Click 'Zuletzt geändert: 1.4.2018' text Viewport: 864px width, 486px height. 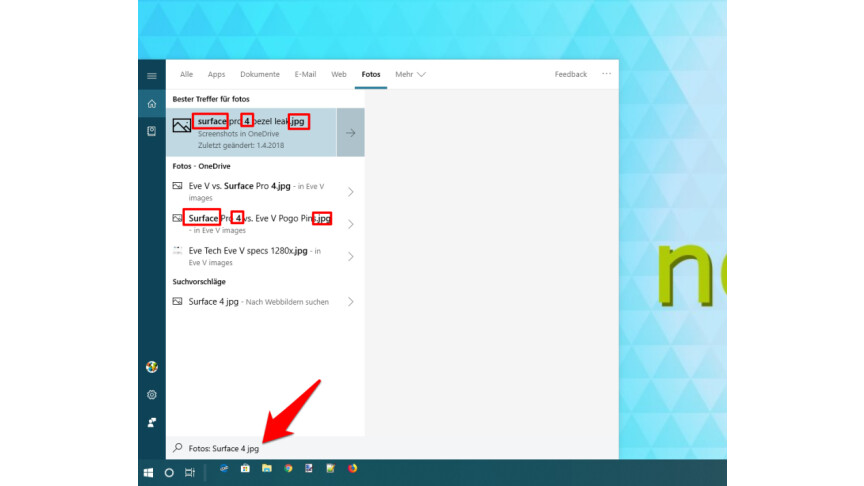tap(241, 145)
